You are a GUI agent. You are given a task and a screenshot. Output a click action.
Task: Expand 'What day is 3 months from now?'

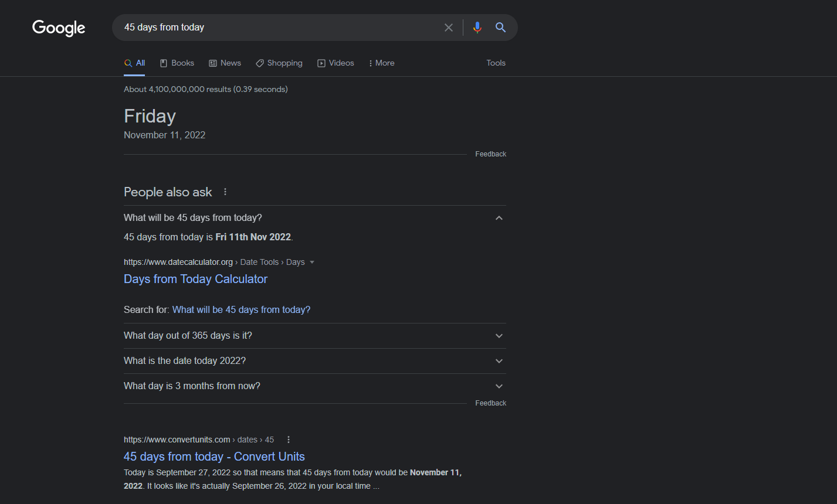[314, 386]
